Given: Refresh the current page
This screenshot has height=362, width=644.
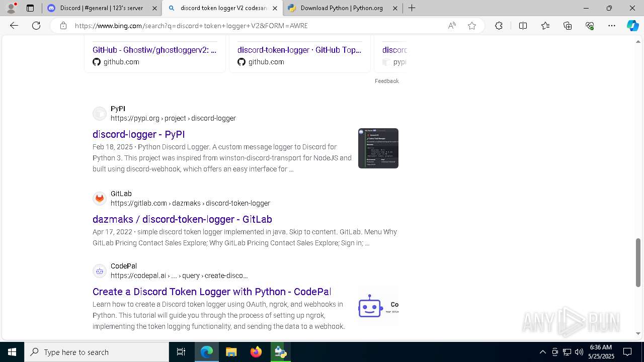Looking at the screenshot, I should click(36, 26).
